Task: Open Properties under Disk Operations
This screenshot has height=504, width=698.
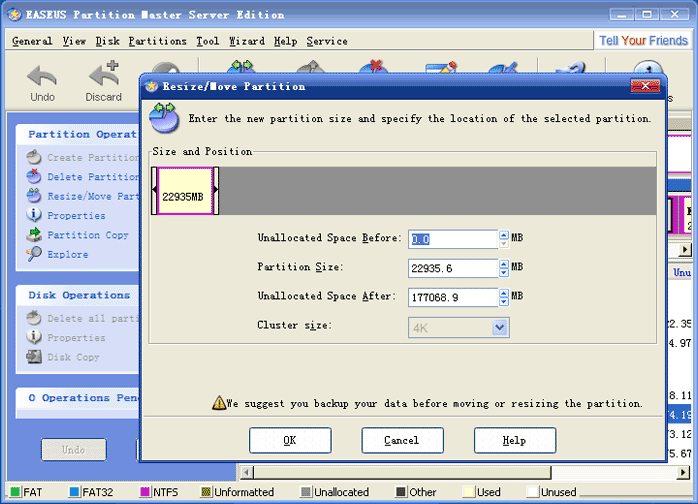Action: [x=77, y=338]
